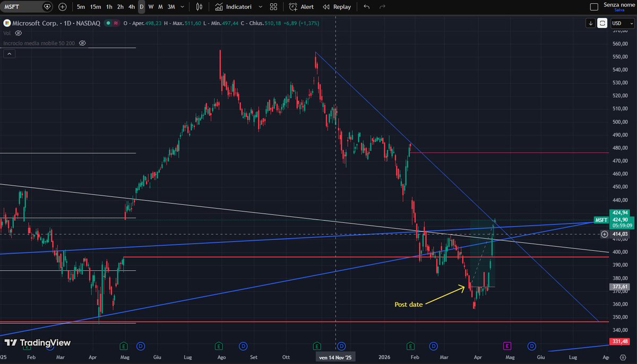Click the earnings E marker near Ago

click(219, 346)
